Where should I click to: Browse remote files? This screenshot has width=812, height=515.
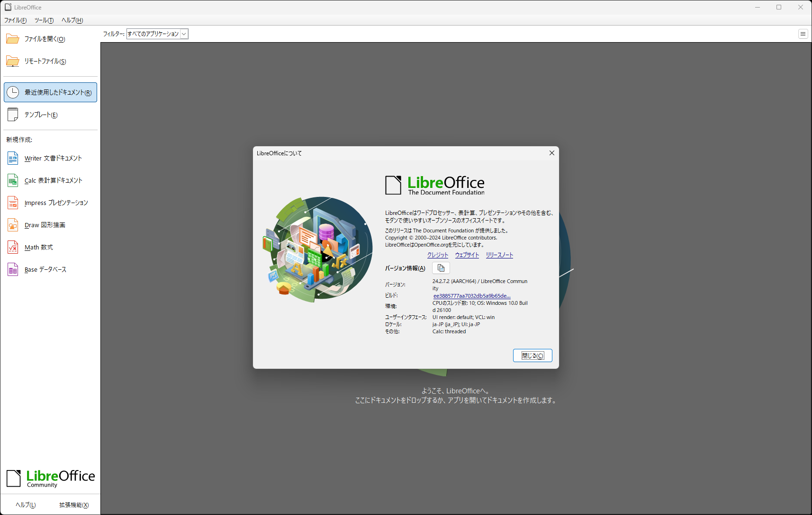45,61
